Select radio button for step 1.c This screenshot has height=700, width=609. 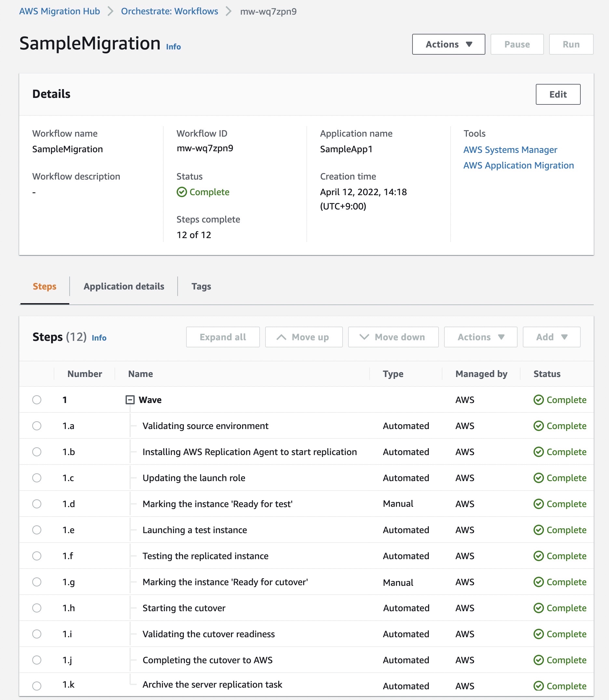click(x=37, y=478)
